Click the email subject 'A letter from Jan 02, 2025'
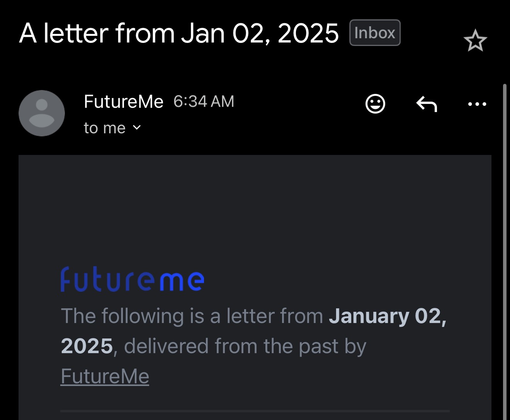Screen dimensions: 510x420 [178, 33]
